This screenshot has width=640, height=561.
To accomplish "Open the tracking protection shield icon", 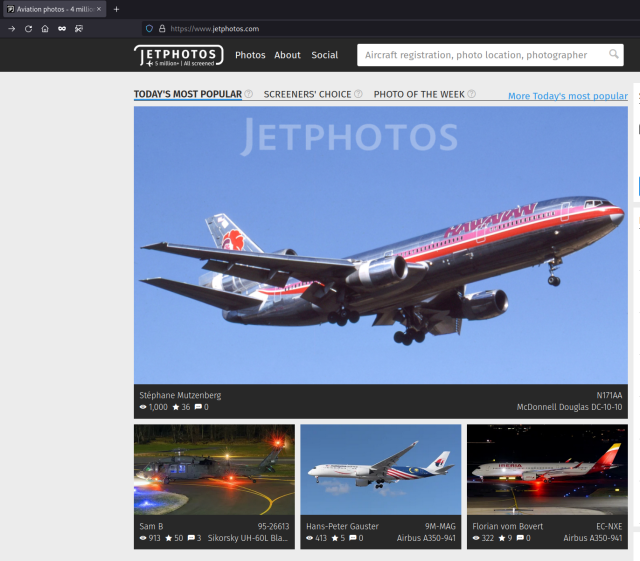I will pos(149,29).
